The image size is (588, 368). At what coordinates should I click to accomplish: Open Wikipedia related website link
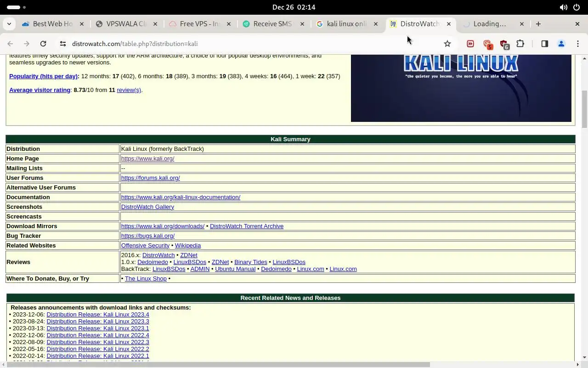[188, 246]
